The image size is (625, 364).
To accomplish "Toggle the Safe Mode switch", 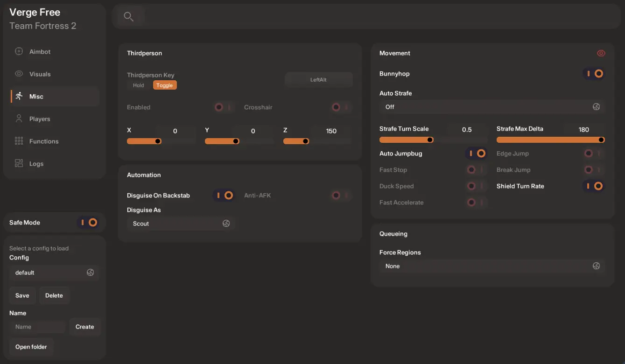I will (x=88, y=223).
